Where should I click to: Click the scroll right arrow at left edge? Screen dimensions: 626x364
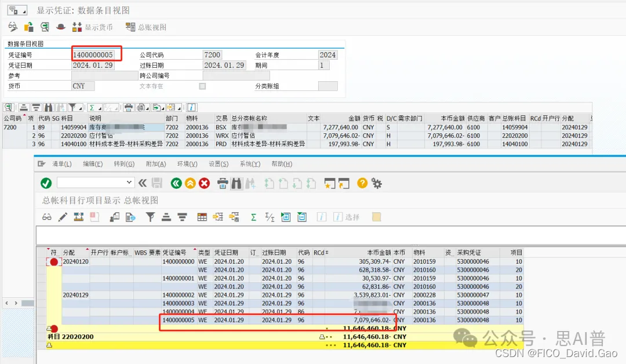coord(16,303)
